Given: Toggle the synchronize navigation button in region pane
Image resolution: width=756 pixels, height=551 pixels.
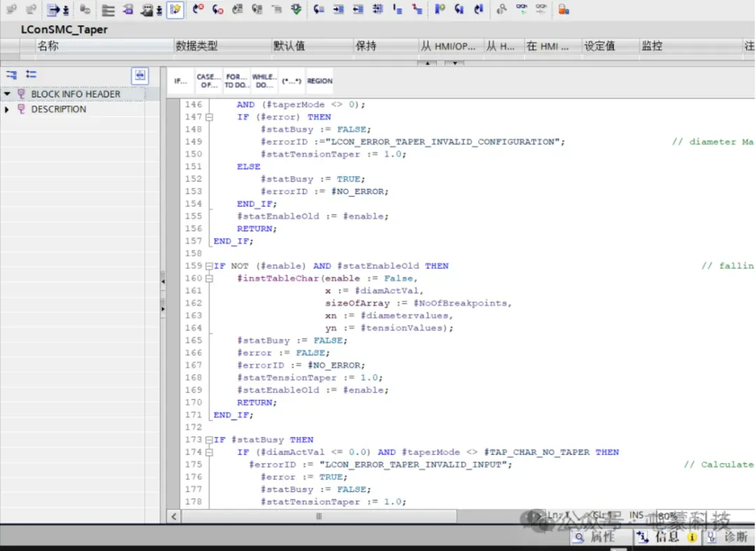Looking at the screenshot, I should pos(140,75).
